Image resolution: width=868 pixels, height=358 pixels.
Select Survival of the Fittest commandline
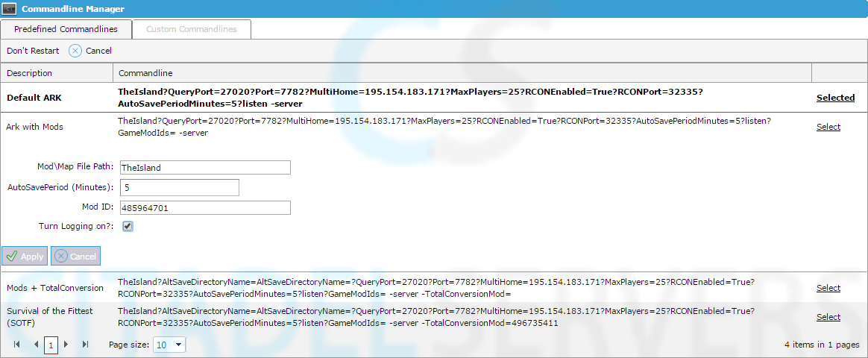[828, 317]
